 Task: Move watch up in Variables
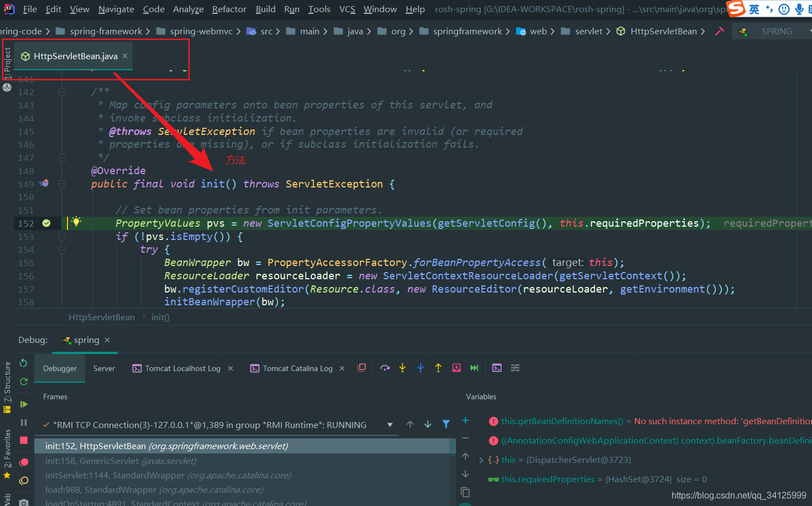(465, 456)
